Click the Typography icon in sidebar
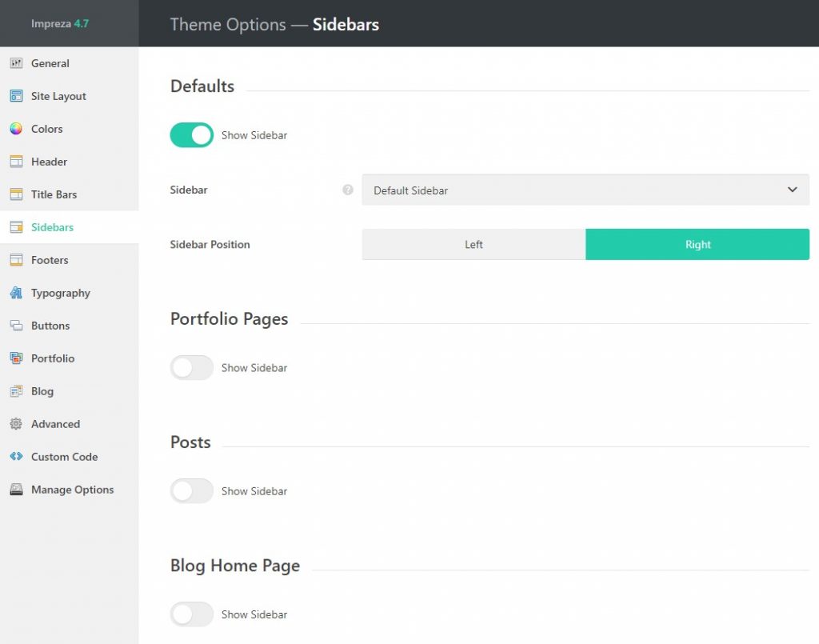 16,293
